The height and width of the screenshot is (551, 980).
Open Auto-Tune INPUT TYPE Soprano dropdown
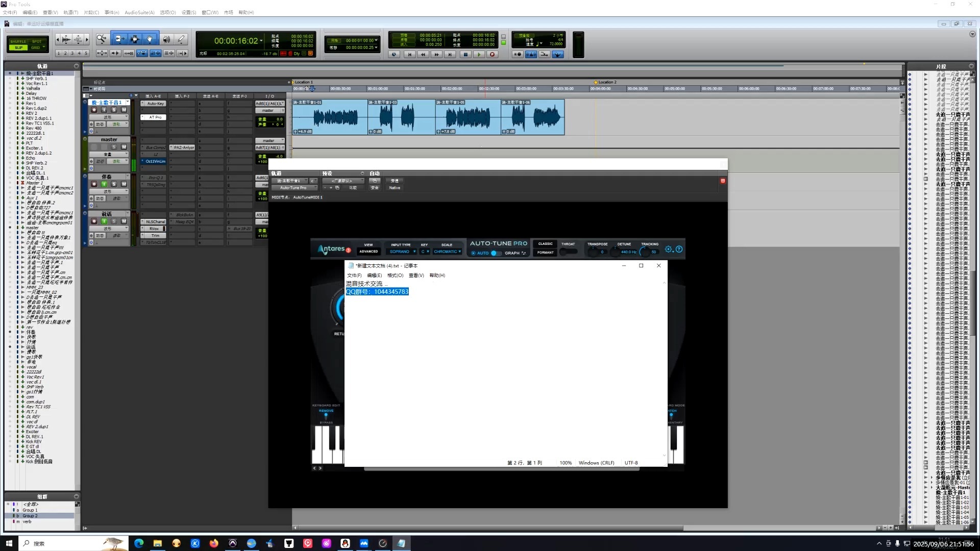(x=402, y=252)
